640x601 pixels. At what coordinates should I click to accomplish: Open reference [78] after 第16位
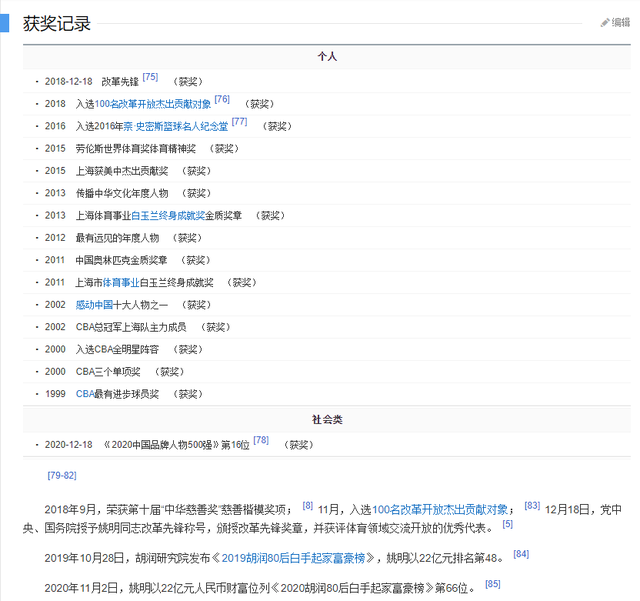point(261,440)
